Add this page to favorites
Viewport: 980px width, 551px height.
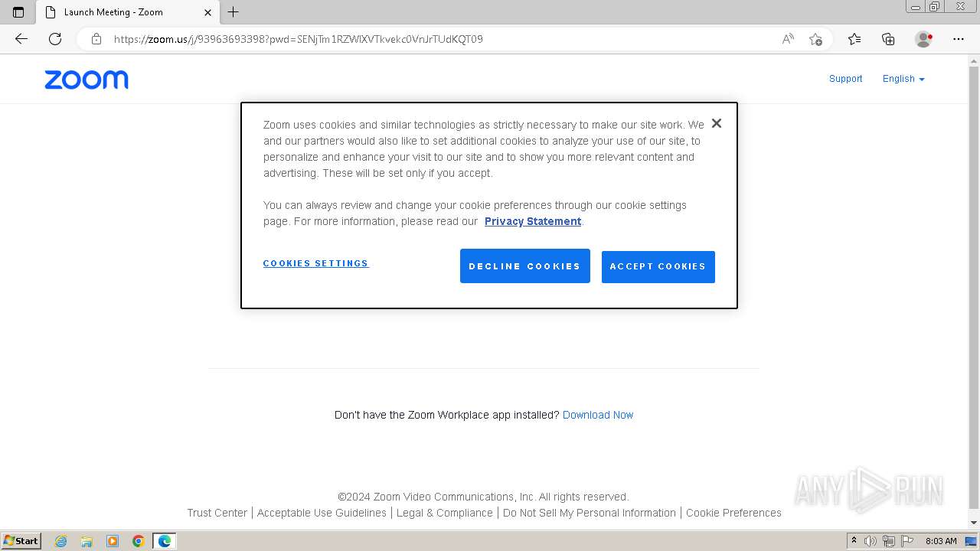815,39
